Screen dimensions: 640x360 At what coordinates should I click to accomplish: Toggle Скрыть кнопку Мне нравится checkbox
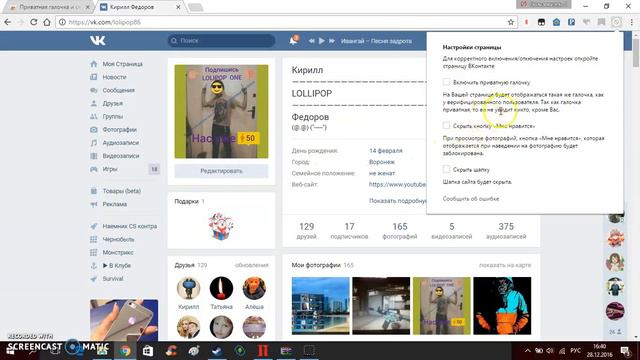(447, 126)
